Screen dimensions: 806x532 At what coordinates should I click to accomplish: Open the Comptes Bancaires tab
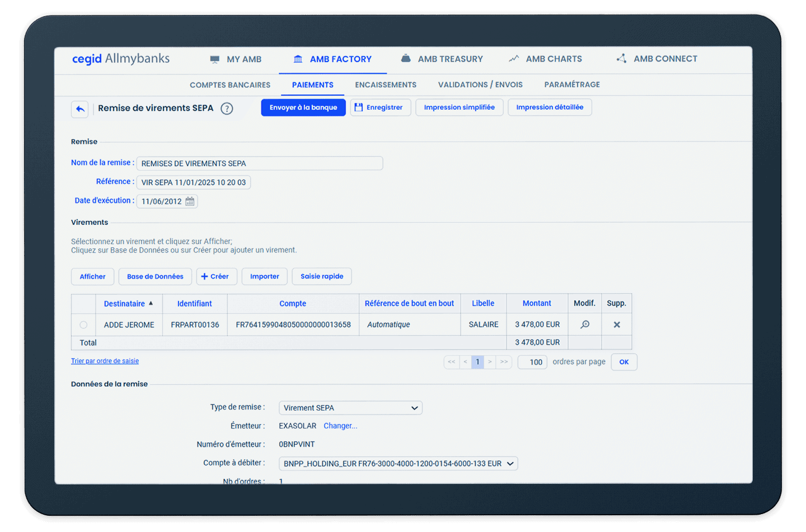[x=230, y=85]
